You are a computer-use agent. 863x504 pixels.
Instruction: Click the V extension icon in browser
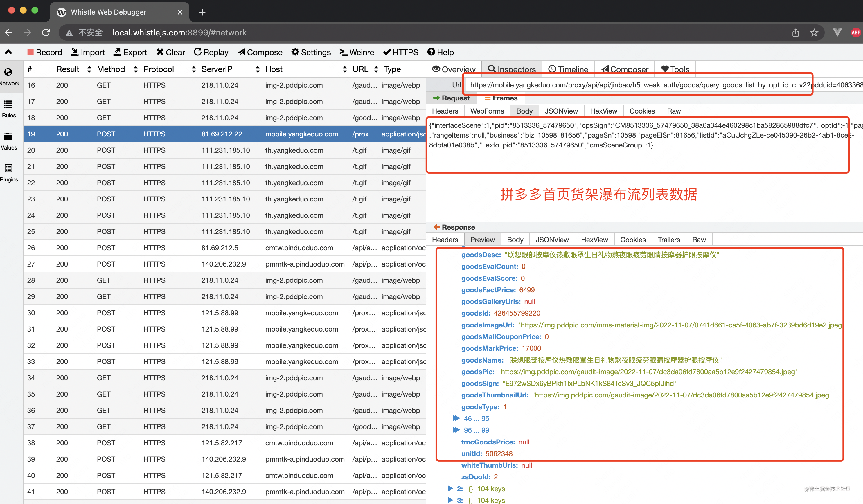(x=837, y=33)
